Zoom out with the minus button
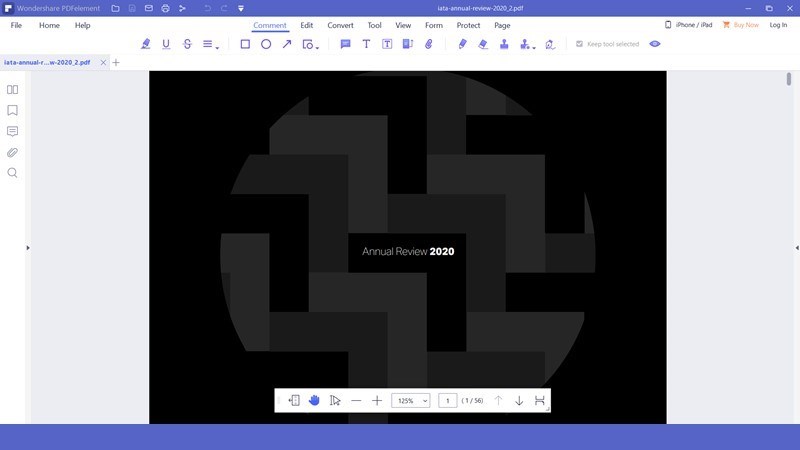Screen dimensions: 800x450 tap(356, 401)
